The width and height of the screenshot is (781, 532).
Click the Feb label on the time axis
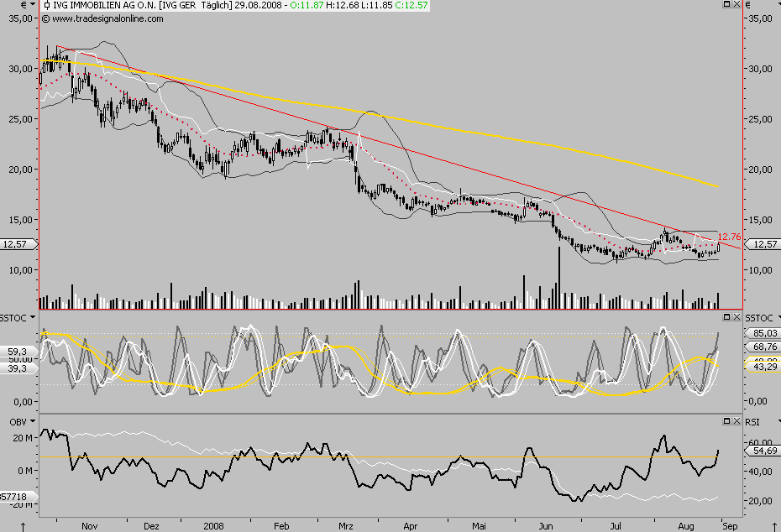point(281,526)
